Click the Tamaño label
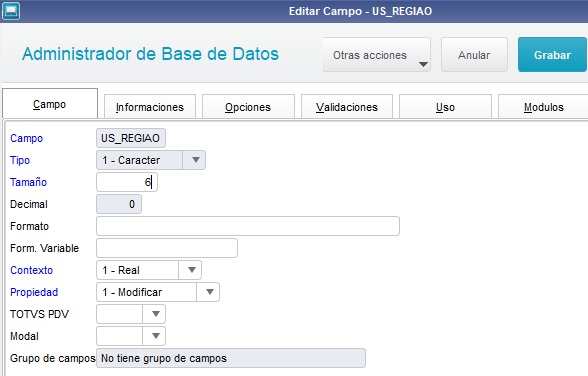Viewport: 588px width, 376px height. (x=28, y=182)
